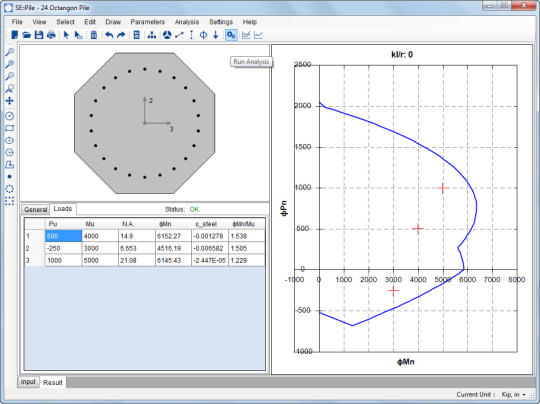Click the row header numbered 3
The width and height of the screenshot is (540, 404).
click(35, 260)
